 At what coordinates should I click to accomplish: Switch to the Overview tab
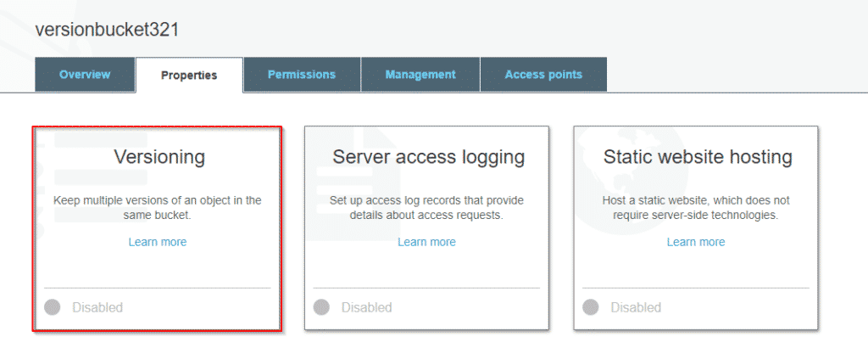[85, 74]
